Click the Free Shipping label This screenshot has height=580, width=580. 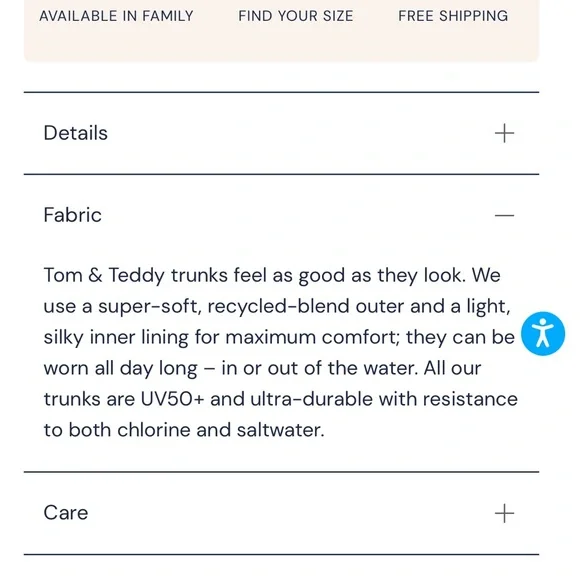pyautogui.click(x=453, y=16)
